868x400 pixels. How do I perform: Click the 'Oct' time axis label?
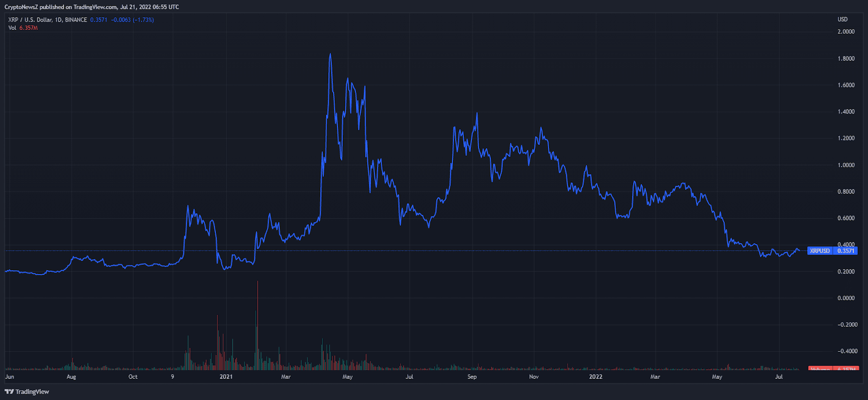click(133, 377)
